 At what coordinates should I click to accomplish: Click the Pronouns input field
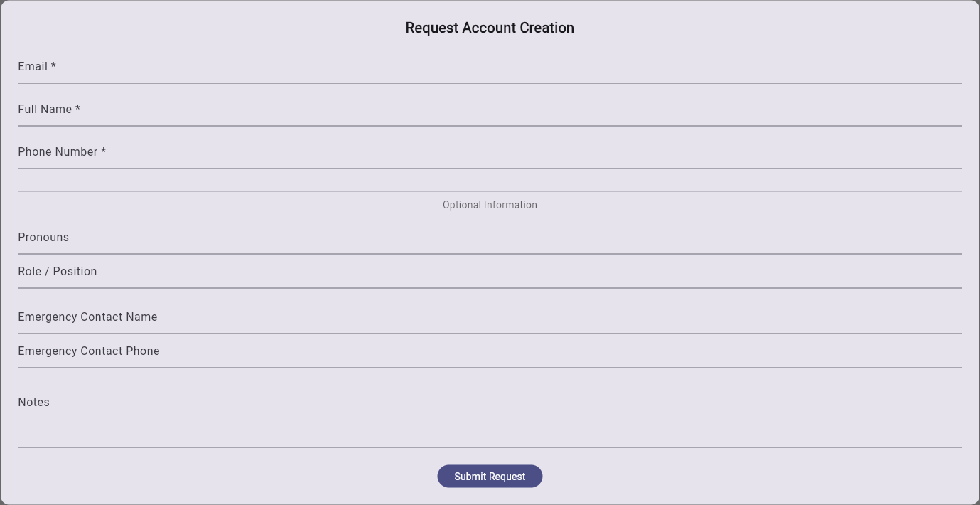(490, 248)
